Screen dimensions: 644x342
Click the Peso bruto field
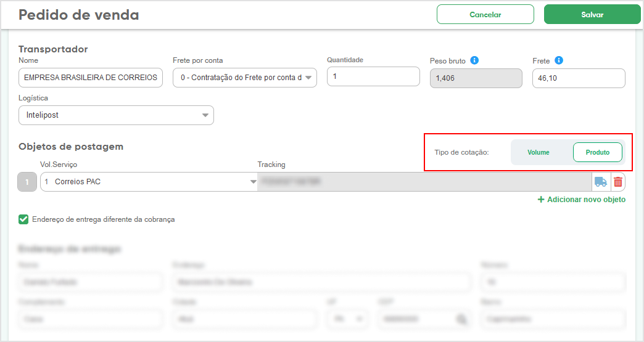tap(476, 78)
